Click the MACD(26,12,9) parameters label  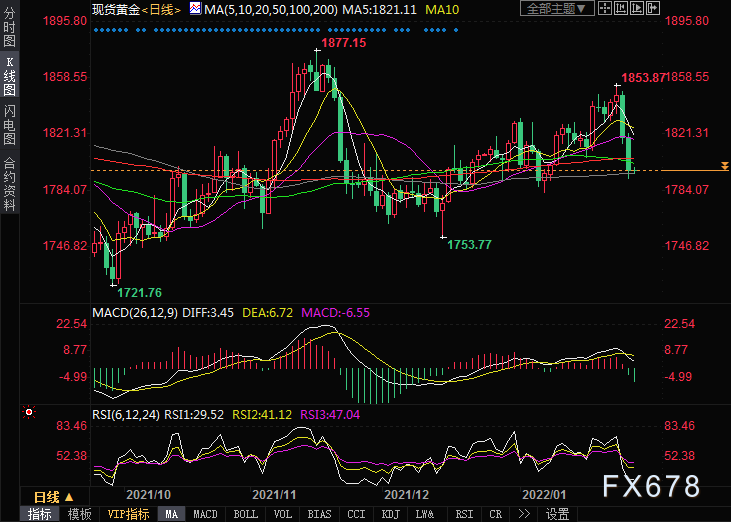(x=135, y=312)
